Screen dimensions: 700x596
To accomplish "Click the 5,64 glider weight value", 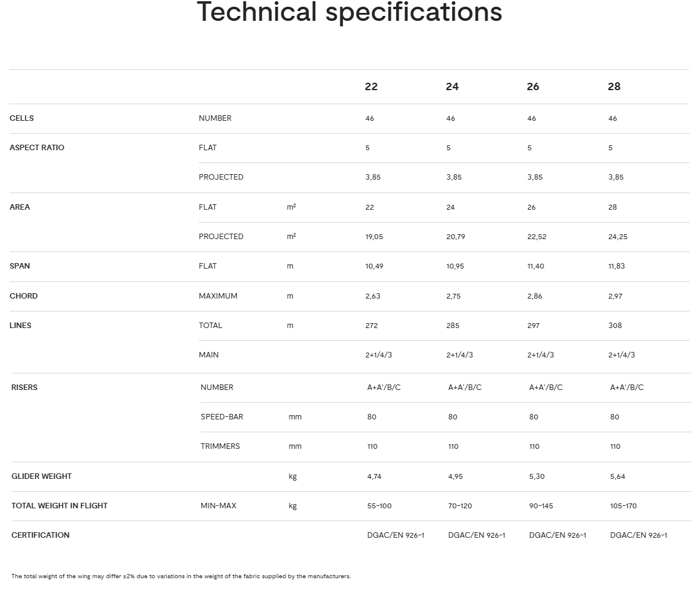I will (x=618, y=476).
